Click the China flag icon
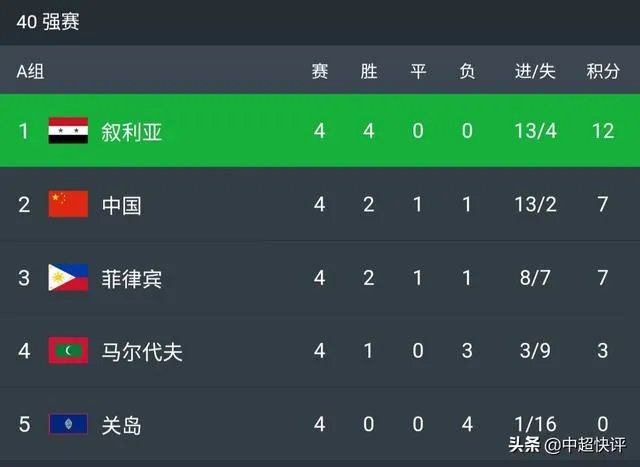The height and width of the screenshot is (467, 640). point(68,204)
